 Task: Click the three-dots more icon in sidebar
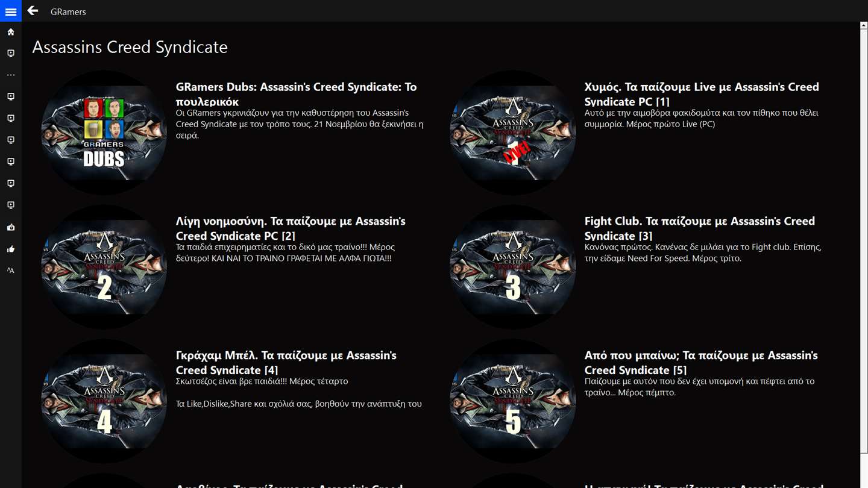11,75
